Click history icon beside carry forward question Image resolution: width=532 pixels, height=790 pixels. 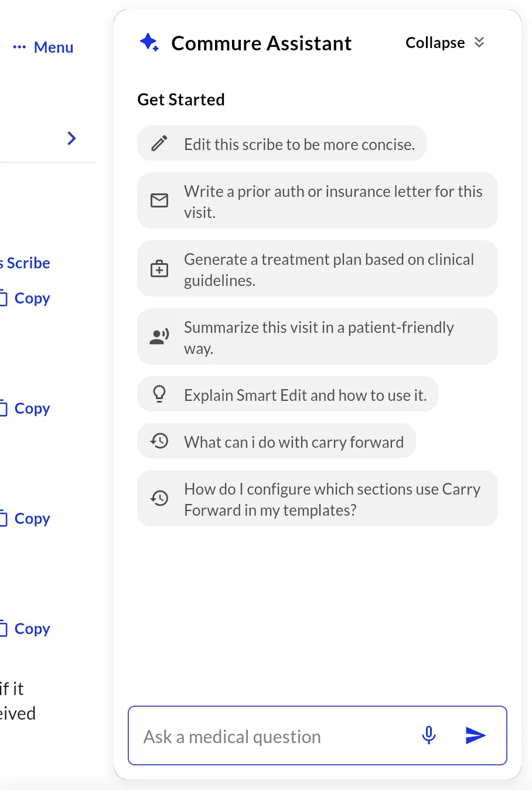pos(159,441)
